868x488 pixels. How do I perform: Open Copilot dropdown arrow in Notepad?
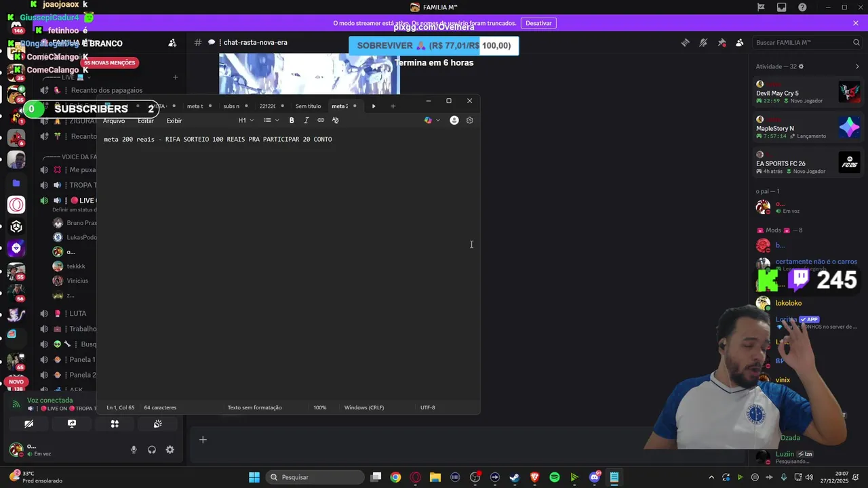[438, 120]
